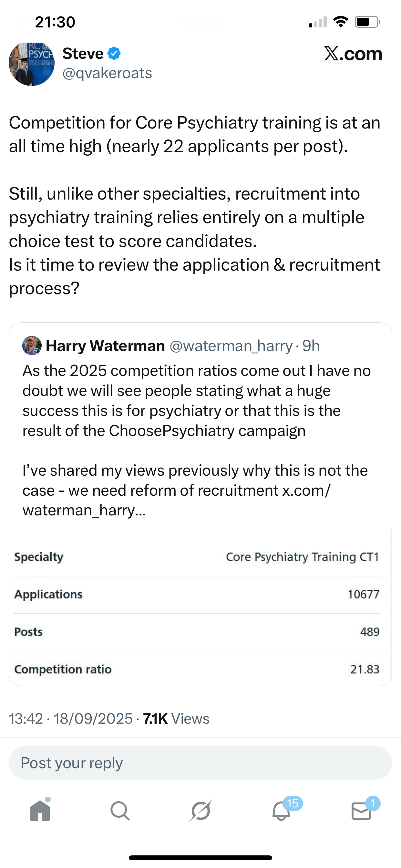The width and height of the screenshot is (401, 868).
Task: Tap Steve's blue verified badge
Action: (114, 54)
